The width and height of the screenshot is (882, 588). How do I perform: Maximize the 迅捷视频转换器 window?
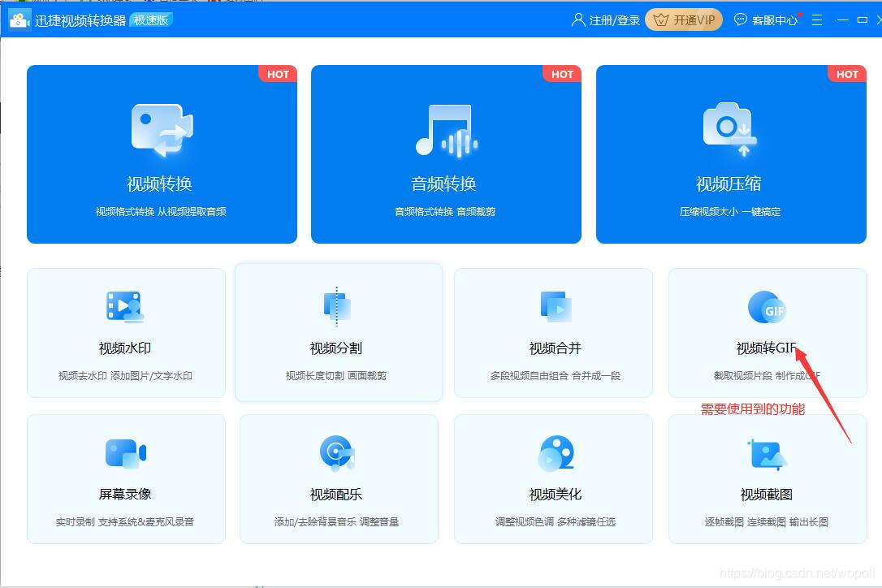[x=863, y=19]
